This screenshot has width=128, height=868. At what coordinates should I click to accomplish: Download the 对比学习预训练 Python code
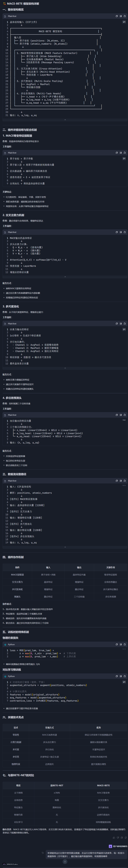coord(125,676)
